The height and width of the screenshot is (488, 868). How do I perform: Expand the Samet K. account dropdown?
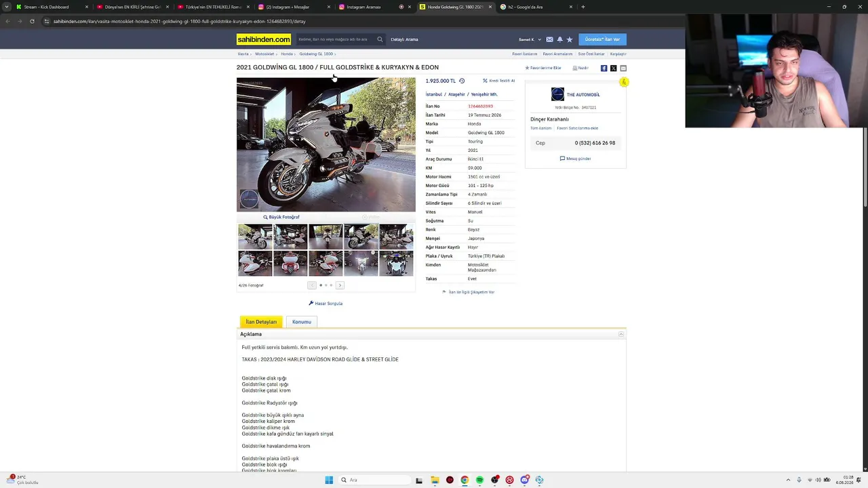(x=530, y=39)
